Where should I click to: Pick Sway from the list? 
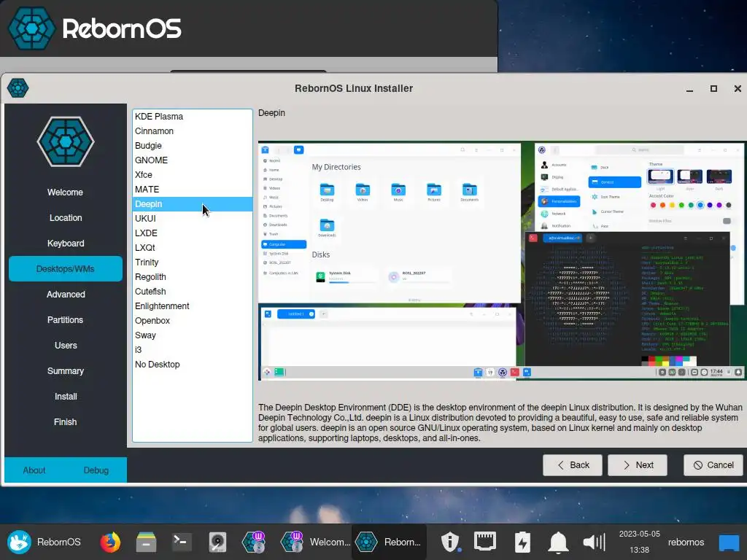tap(193, 335)
